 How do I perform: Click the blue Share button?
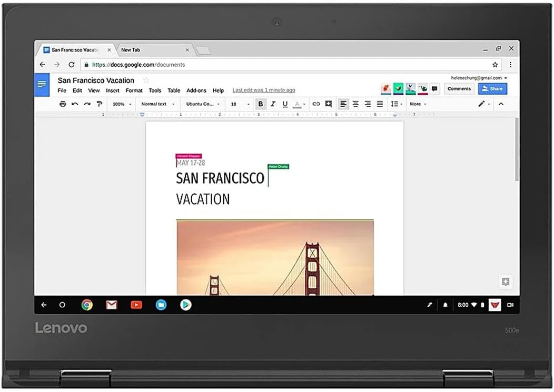(492, 89)
